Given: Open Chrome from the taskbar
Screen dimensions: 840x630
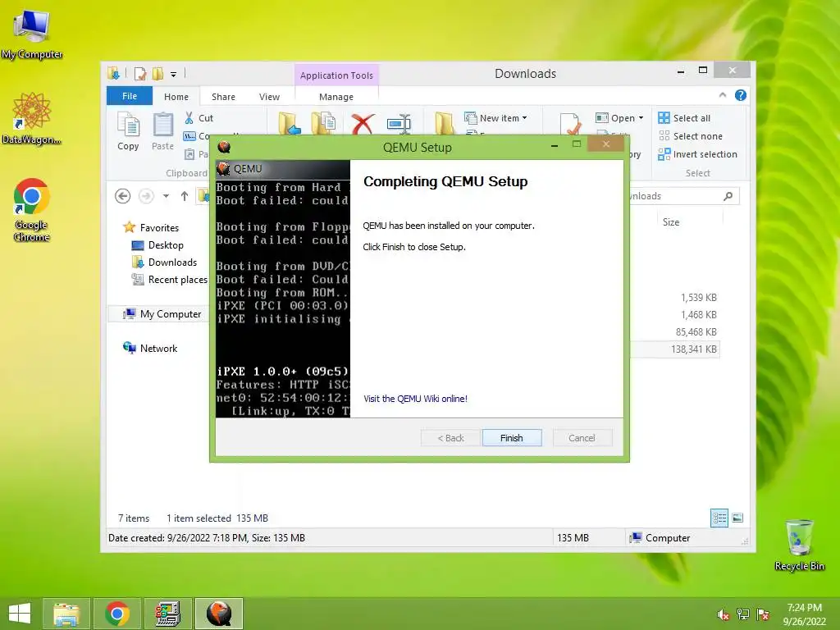Looking at the screenshot, I should tap(117, 614).
